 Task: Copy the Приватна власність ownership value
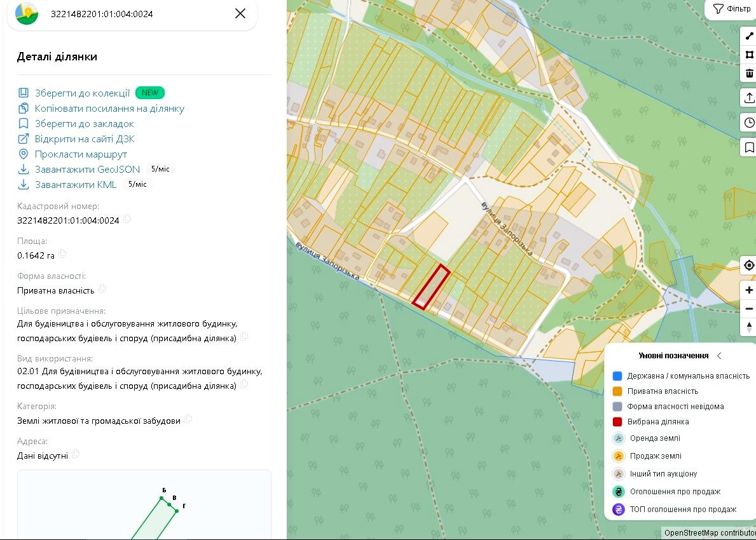[102, 288]
